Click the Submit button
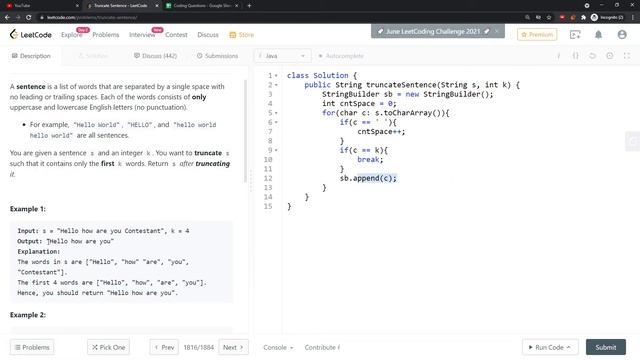640x360 pixels. coord(606,347)
